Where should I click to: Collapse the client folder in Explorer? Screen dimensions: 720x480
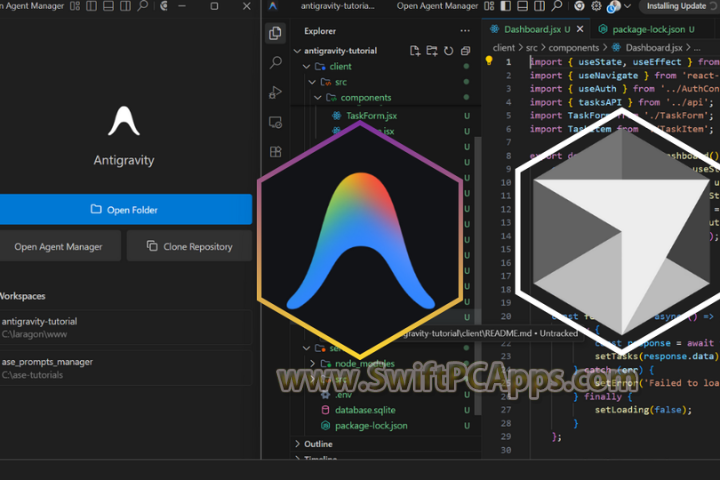coord(306,66)
